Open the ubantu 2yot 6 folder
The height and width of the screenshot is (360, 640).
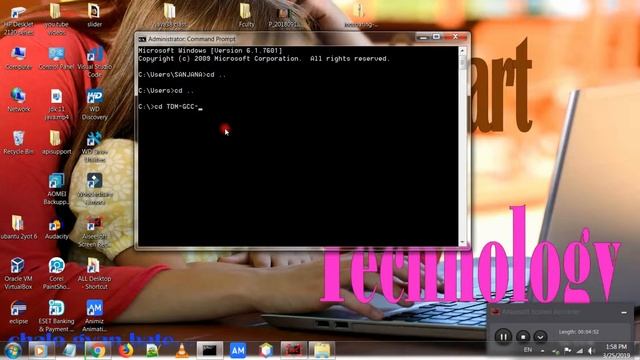tap(18, 227)
